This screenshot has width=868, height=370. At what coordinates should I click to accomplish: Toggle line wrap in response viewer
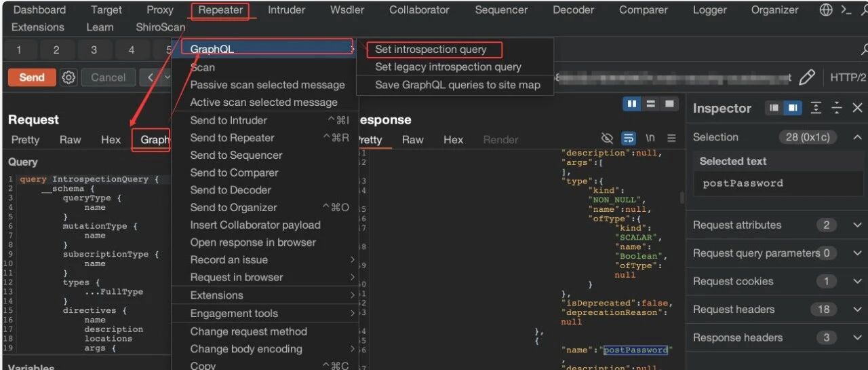629,138
